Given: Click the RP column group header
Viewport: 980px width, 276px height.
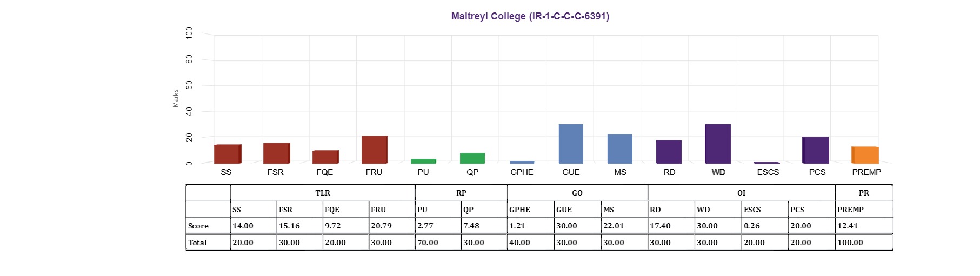Looking at the screenshot, I should click(461, 193).
